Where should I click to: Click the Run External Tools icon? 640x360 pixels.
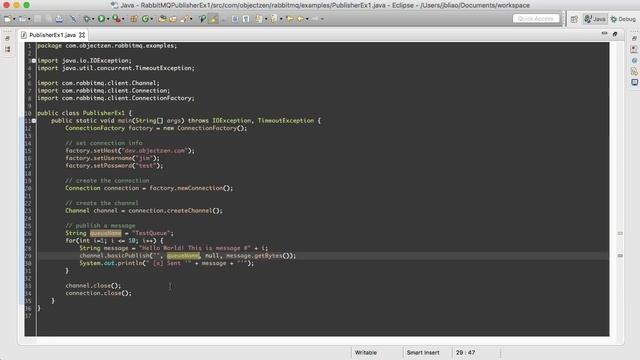(116, 19)
